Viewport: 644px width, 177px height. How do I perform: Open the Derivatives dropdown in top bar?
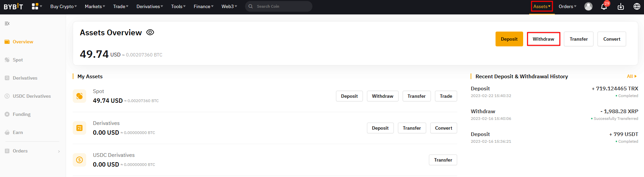(x=149, y=6)
